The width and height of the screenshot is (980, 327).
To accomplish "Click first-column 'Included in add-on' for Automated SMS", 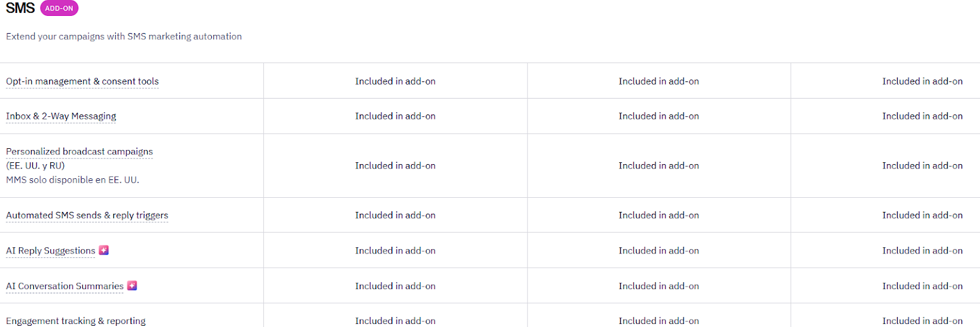I will click(395, 216).
